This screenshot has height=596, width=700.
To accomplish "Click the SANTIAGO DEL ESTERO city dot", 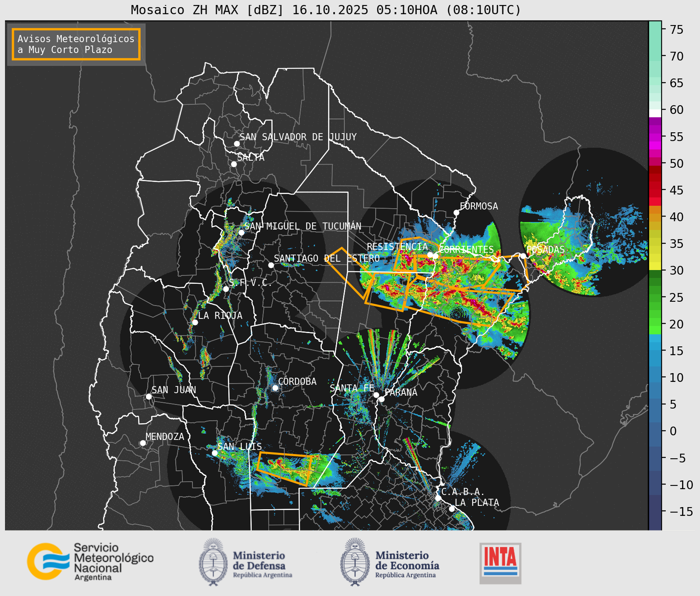I will pyautogui.click(x=271, y=265).
